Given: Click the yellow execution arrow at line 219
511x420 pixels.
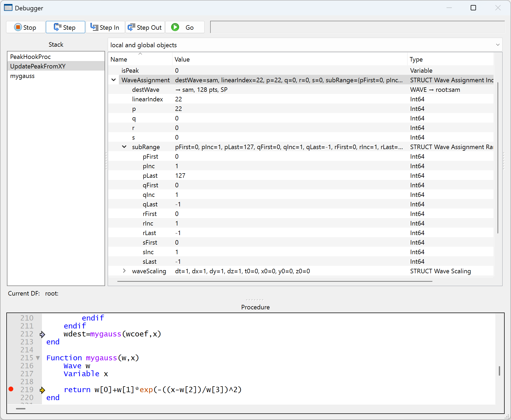Looking at the screenshot, I should click(x=42, y=390).
